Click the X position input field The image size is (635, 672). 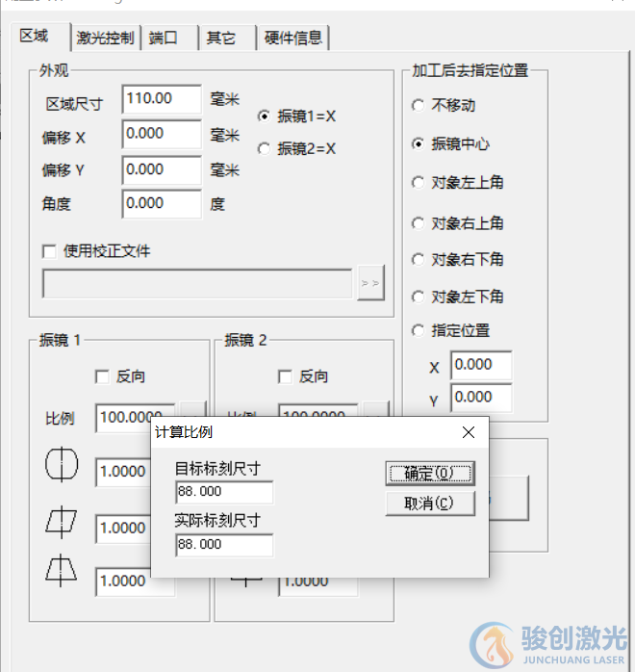(x=481, y=365)
